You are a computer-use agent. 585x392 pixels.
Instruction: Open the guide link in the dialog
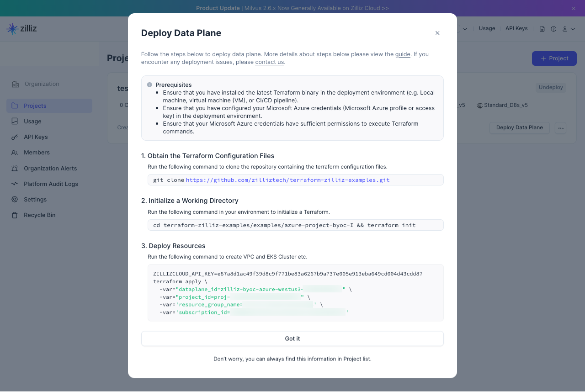pos(403,54)
